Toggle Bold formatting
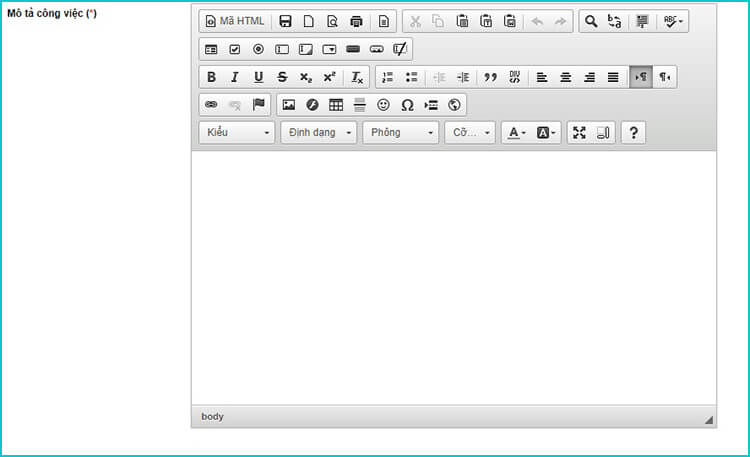Image resolution: width=750 pixels, height=457 pixels. click(211, 77)
